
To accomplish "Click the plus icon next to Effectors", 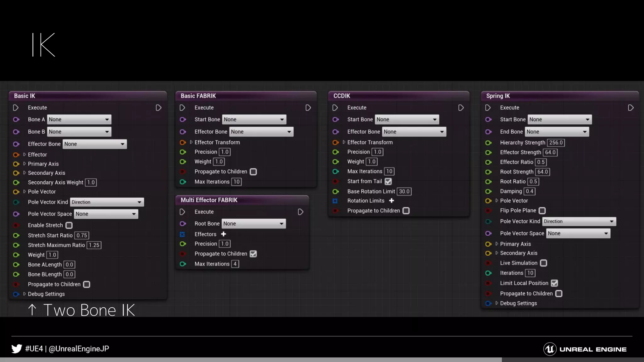I will tap(223, 234).
